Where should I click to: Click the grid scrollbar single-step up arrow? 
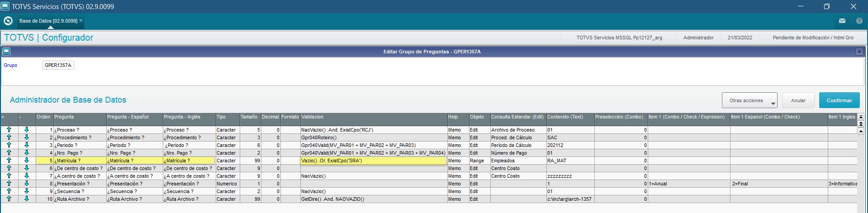coord(861,131)
